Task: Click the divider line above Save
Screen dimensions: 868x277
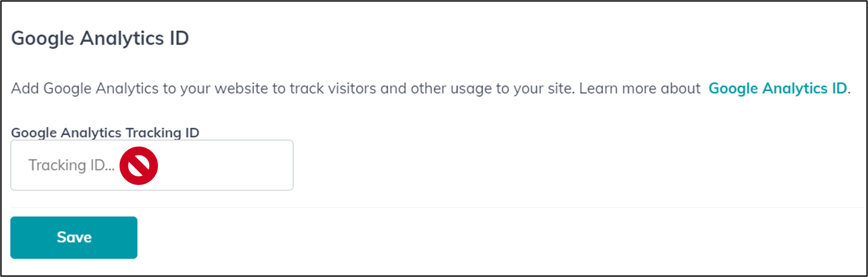Action: [x=422, y=207]
